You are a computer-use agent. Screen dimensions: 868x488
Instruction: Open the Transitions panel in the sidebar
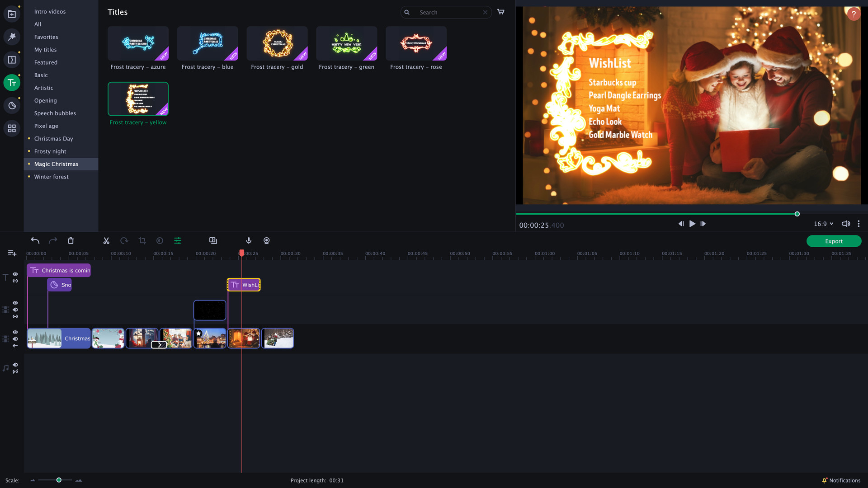point(12,59)
